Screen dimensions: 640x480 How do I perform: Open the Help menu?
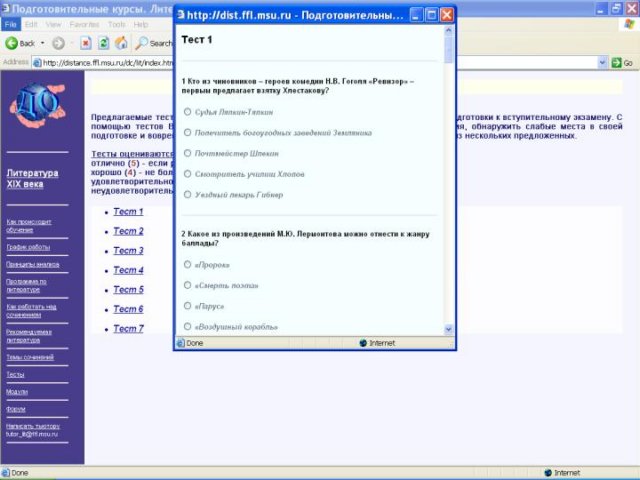coord(141,24)
